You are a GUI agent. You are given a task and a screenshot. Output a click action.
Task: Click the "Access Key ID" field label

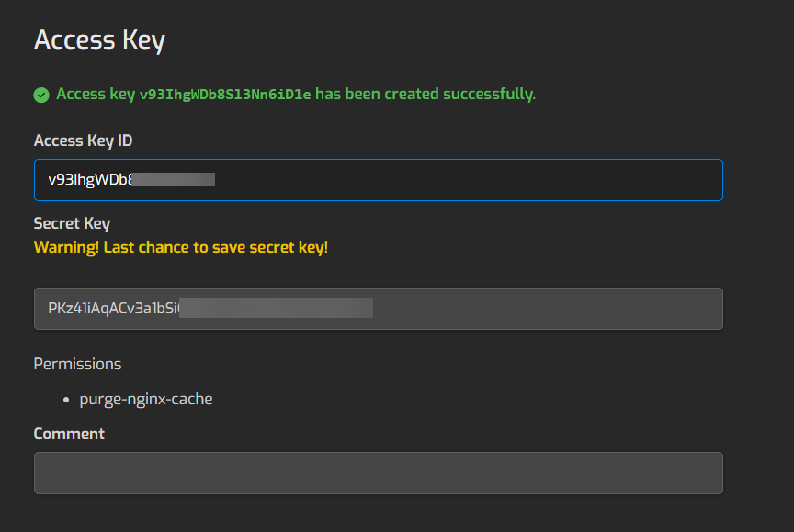(84, 141)
